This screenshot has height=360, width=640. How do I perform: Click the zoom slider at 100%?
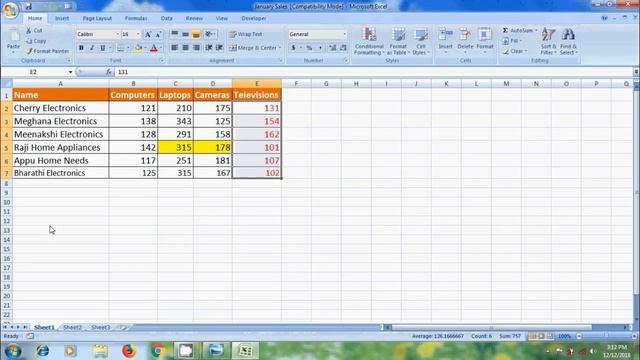pos(607,336)
